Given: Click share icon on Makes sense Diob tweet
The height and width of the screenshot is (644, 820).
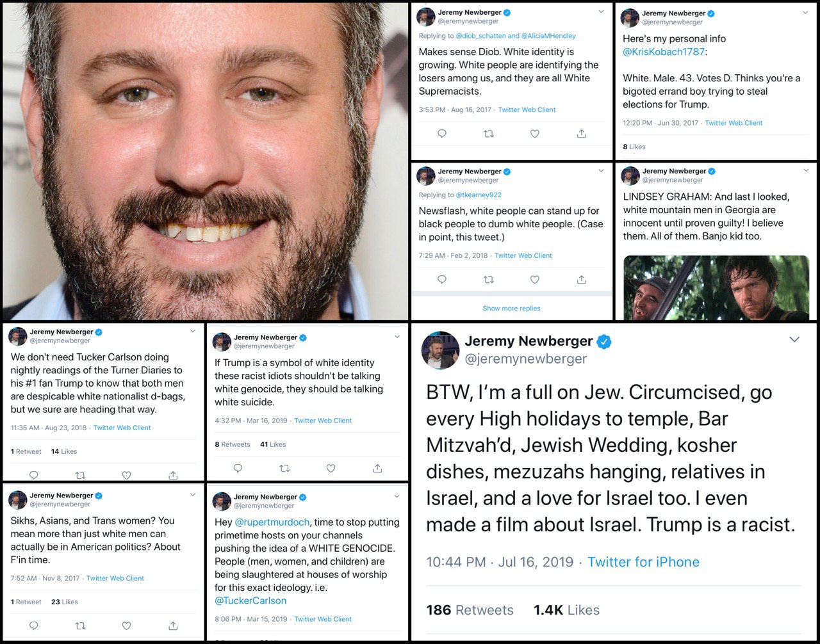Looking at the screenshot, I should (x=582, y=134).
